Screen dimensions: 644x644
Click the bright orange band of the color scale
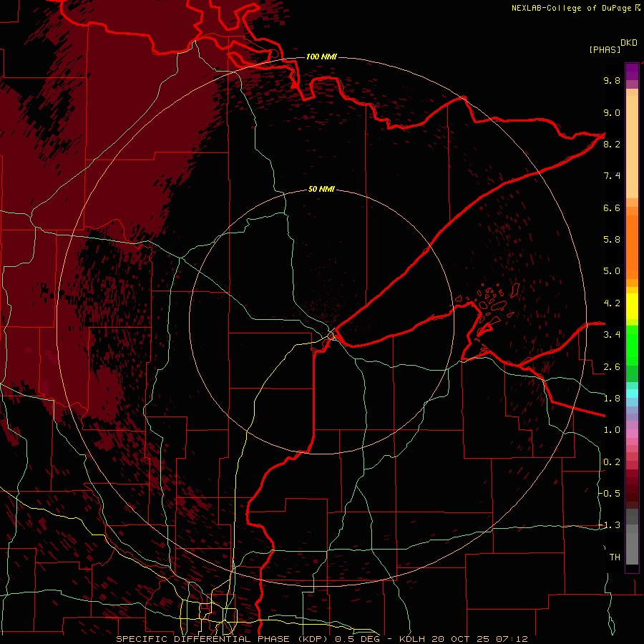coord(632,247)
